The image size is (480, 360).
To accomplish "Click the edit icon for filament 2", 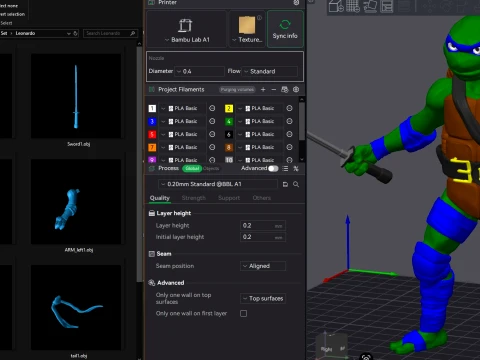I will click(289, 108).
